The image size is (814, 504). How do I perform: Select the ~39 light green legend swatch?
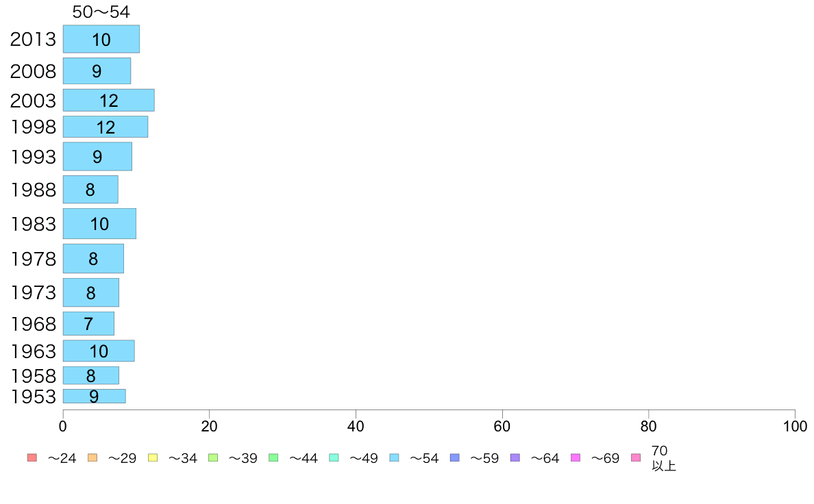(213, 458)
